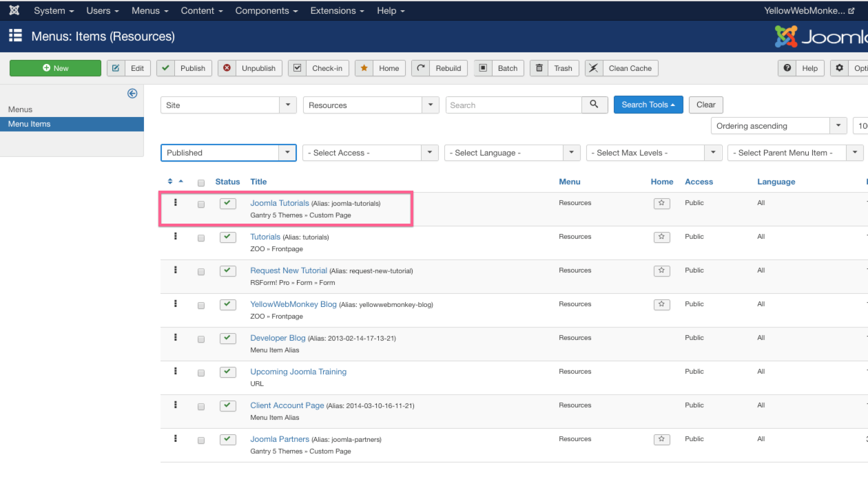Open the Select Language filter dropdown
868x479 pixels.
click(513, 153)
